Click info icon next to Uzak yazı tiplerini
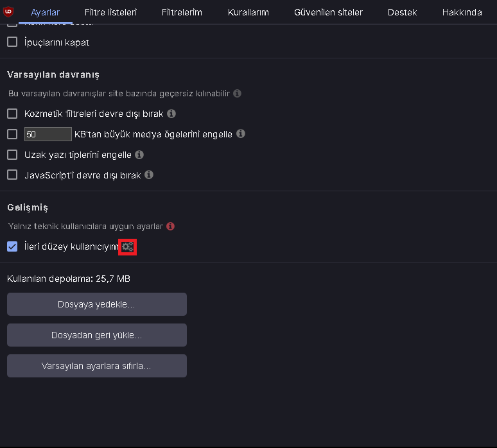 139,155
